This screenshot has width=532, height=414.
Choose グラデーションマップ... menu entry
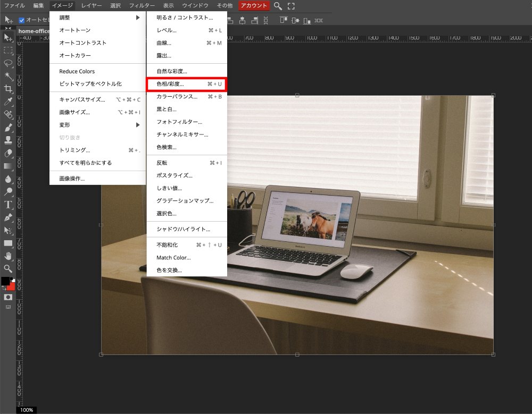click(187, 201)
